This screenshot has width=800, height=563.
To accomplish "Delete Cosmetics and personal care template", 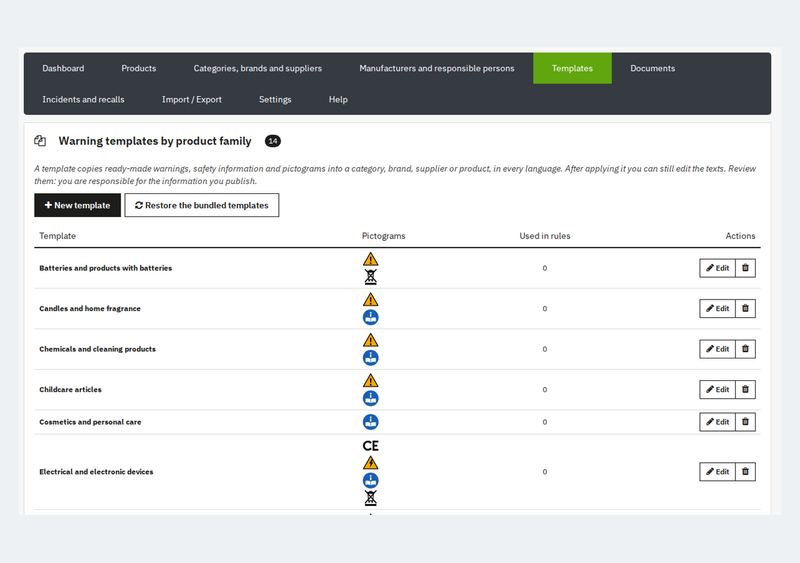I will pyautogui.click(x=745, y=422).
